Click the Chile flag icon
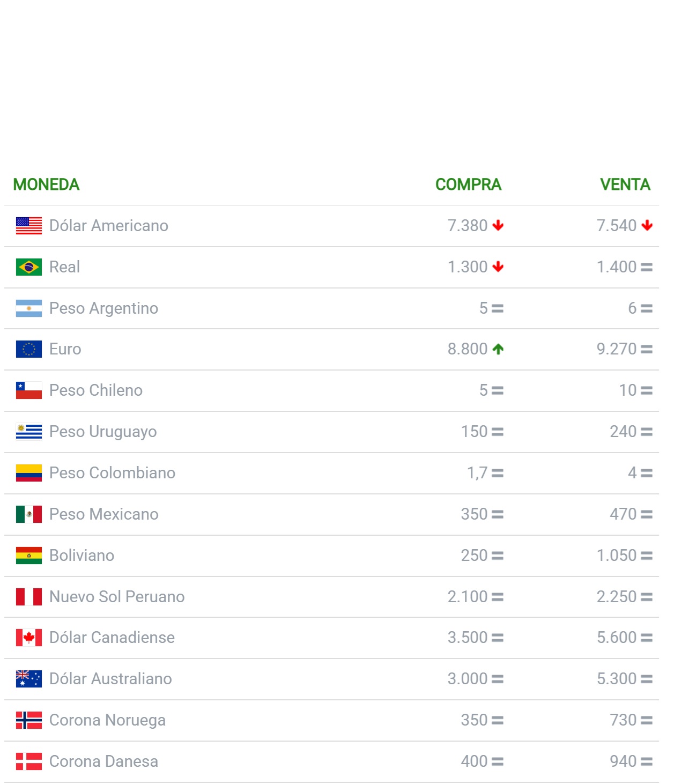 tap(29, 390)
